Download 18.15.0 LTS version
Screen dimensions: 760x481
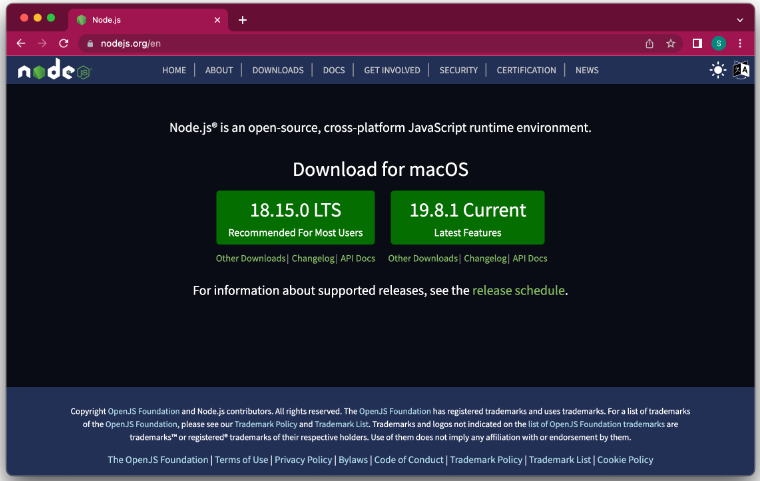tap(295, 218)
